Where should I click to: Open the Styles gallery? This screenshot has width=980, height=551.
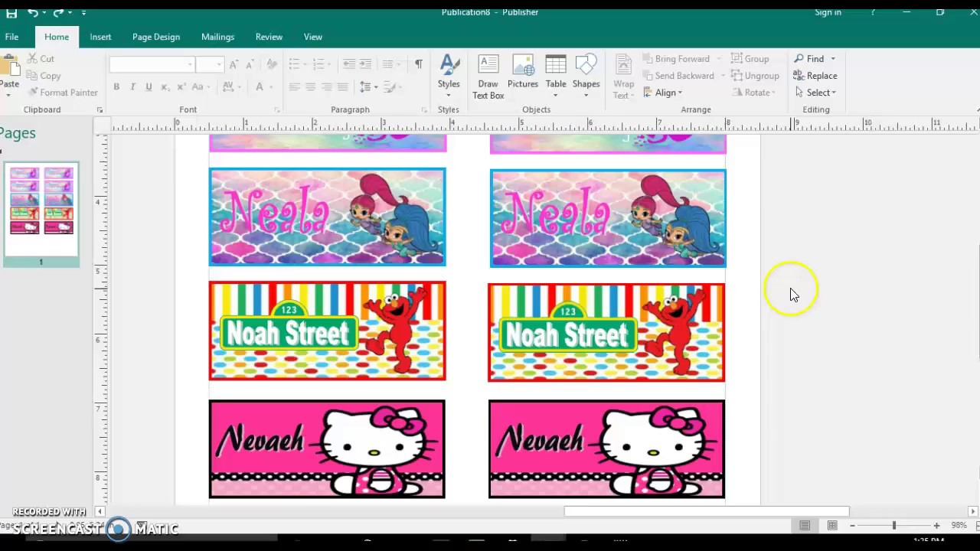click(x=449, y=75)
